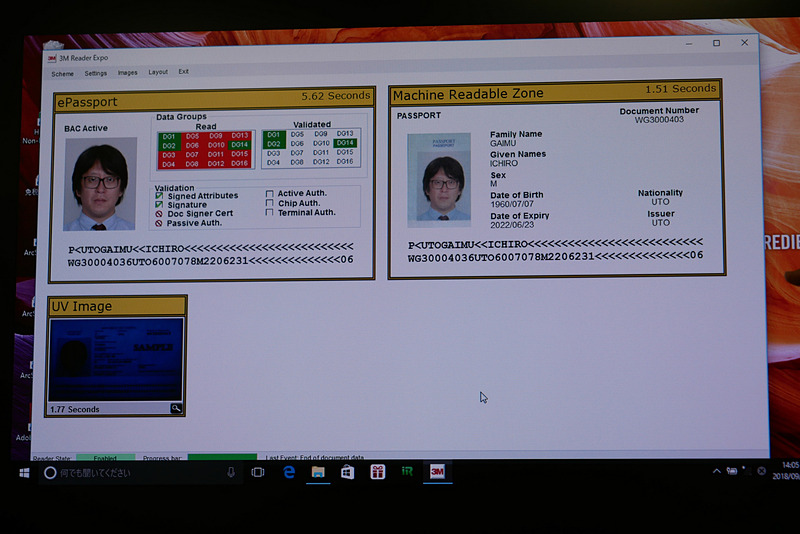The image size is (800, 534).
Task: Click the Cortana microphone icon
Action: [231, 473]
